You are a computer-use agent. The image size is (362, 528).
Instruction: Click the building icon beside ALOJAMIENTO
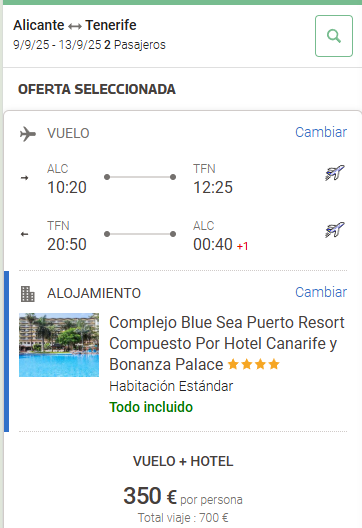28,294
